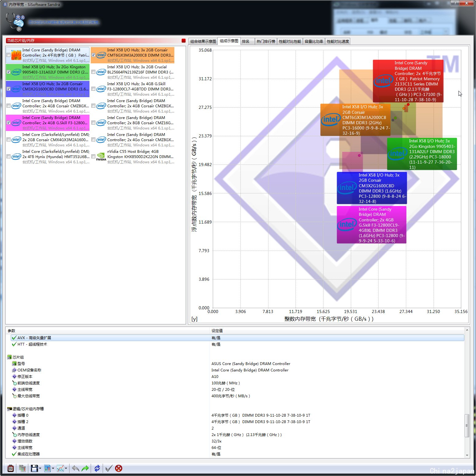Click the green forward arrow icon
The width and height of the screenshot is (476, 476).
(x=85, y=468)
